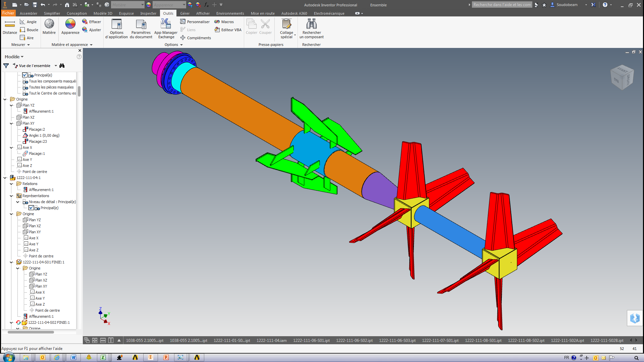The height and width of the screenshot is (362, 644).
Task: Open Paramètres du document
Action: click(141, 29)
